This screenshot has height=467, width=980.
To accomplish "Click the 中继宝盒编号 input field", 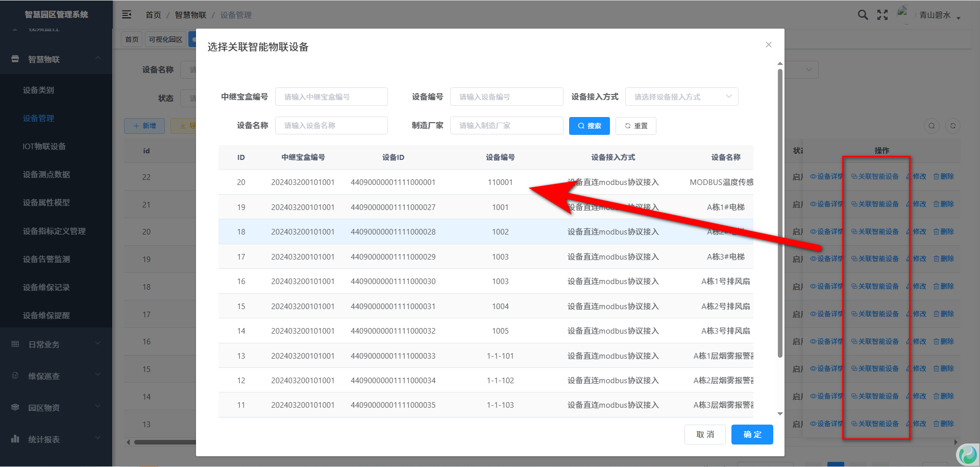I will (x=331, y=97).
